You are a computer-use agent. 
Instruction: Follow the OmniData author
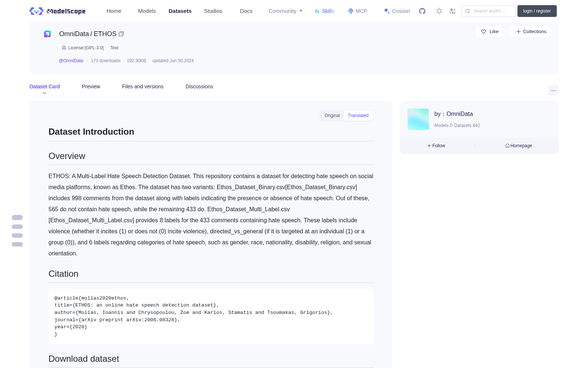click(x=436, y=146)
